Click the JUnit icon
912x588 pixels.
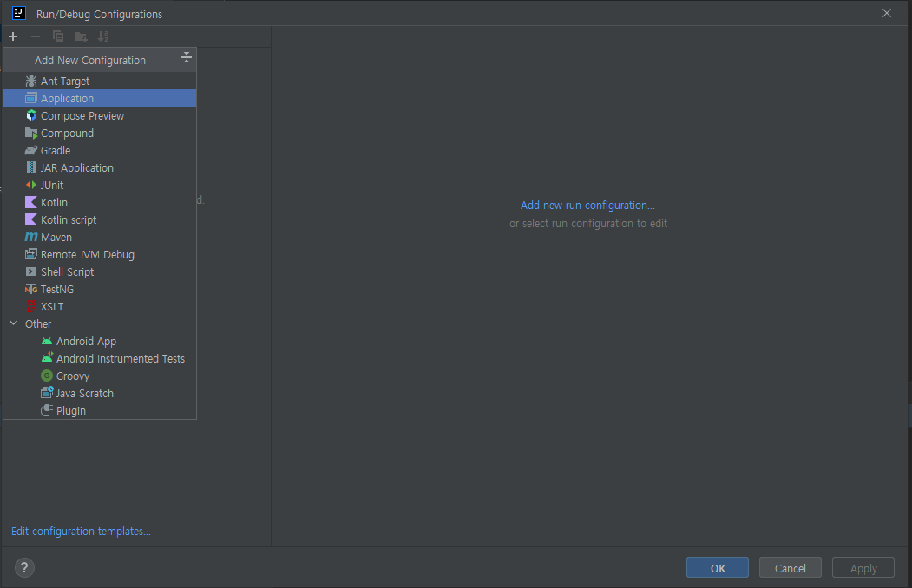click(31, 185)
